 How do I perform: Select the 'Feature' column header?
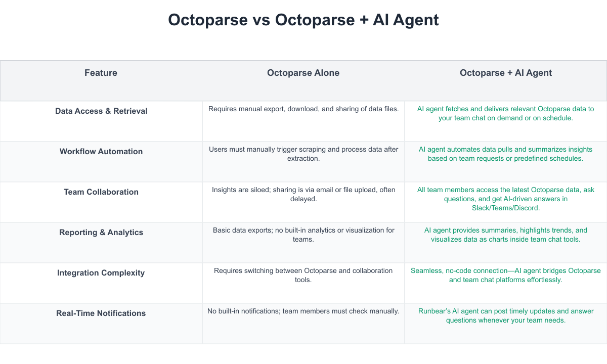101,73
